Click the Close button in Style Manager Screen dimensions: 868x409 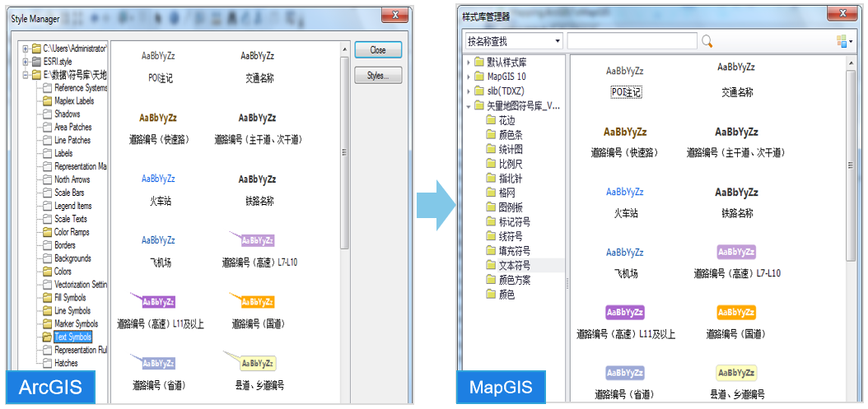pos(378,50)
